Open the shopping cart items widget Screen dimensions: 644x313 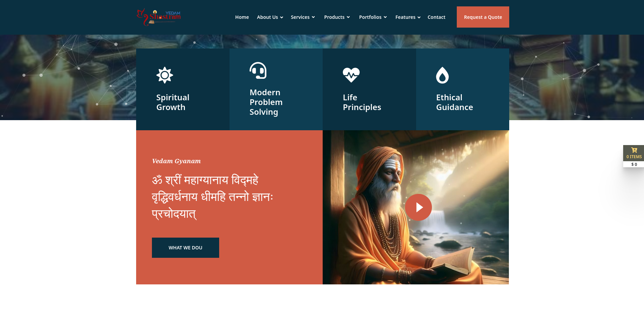(x=634, y=153)
